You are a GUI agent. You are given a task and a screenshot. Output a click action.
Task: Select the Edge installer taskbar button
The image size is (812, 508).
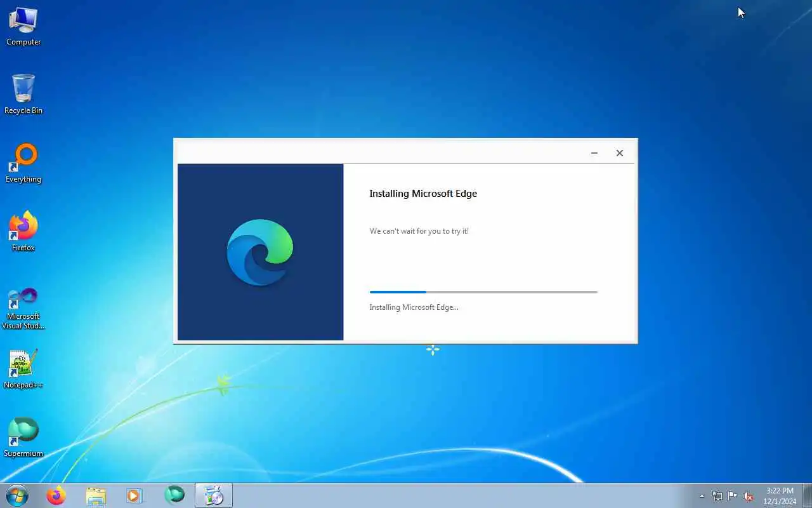214,495
